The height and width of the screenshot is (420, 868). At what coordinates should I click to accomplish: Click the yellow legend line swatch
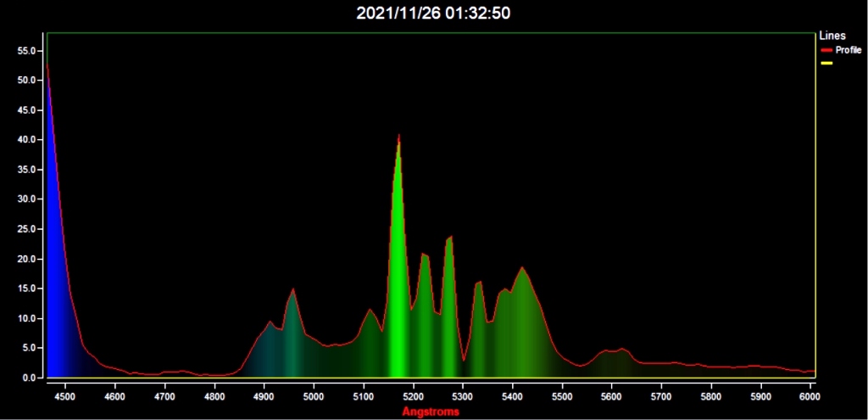[x=826, y=63]
